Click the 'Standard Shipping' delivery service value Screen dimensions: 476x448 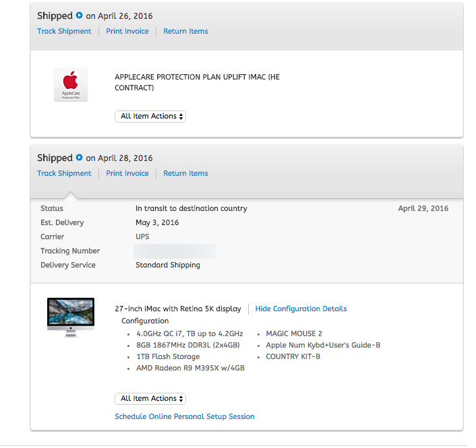coord(168,265)
